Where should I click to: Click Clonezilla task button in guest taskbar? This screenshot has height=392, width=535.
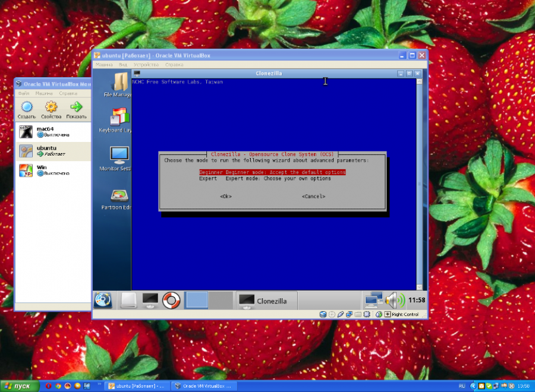(267, 301)
